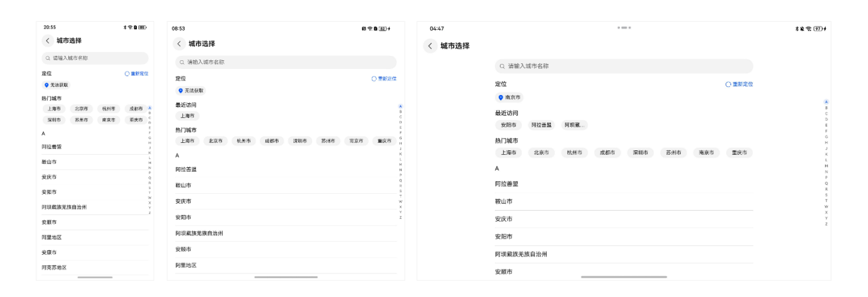868x297 pixels.
Task: Tap back arrow on the 20:55 phone screen
Action: [x=48, y=40]
